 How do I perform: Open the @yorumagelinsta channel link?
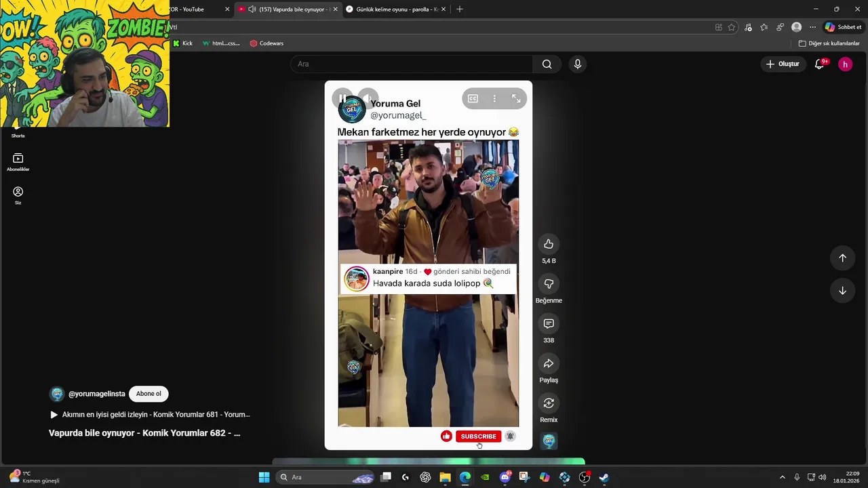pyautogui.click(x=97, y=394)
